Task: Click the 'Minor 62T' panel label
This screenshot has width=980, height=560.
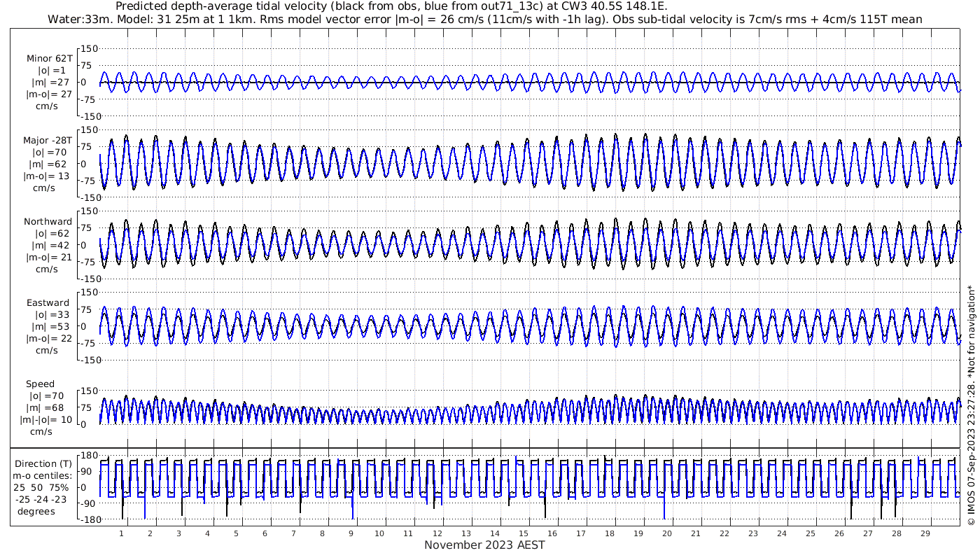Action: [x=49, y=59]
